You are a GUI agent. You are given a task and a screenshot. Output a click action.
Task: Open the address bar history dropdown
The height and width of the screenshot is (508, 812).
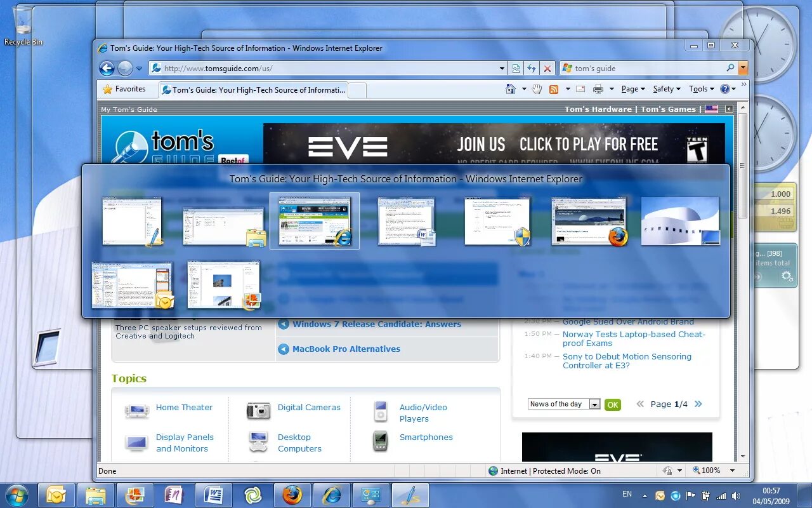coord(501,68)
